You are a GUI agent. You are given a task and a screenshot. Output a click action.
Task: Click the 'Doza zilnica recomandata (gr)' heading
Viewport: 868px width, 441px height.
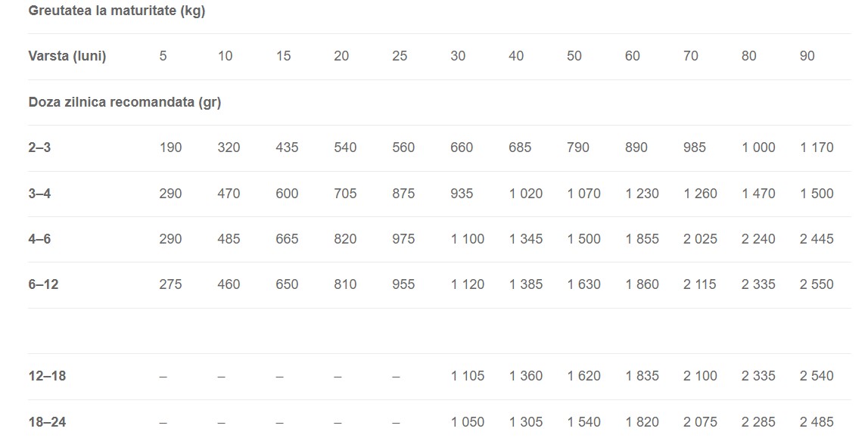(x=125, y=102)
